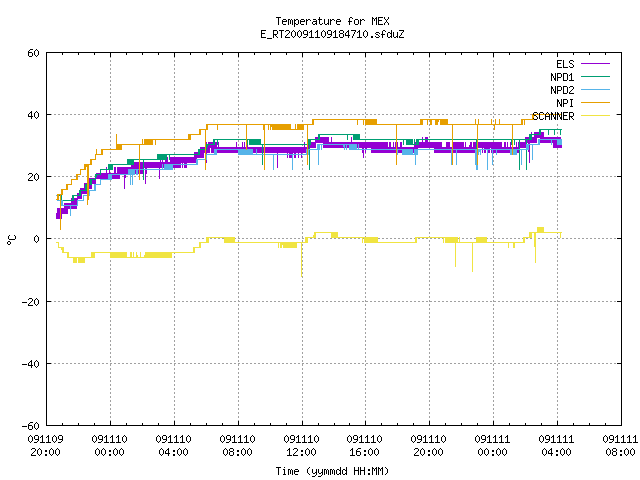
Task: Click the y-axis label 20
Action: click(x=33, y=177)
